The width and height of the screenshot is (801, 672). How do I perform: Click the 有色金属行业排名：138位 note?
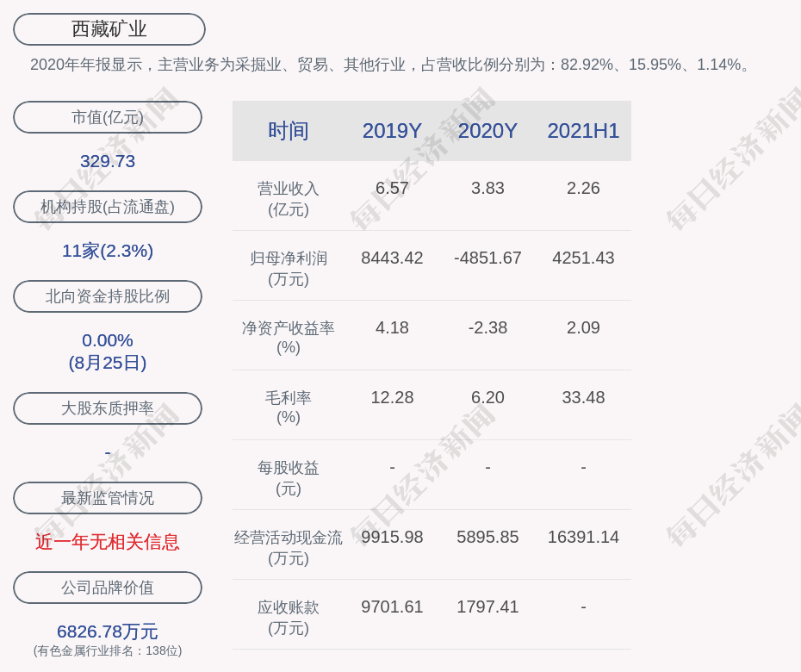click(108, 650)
